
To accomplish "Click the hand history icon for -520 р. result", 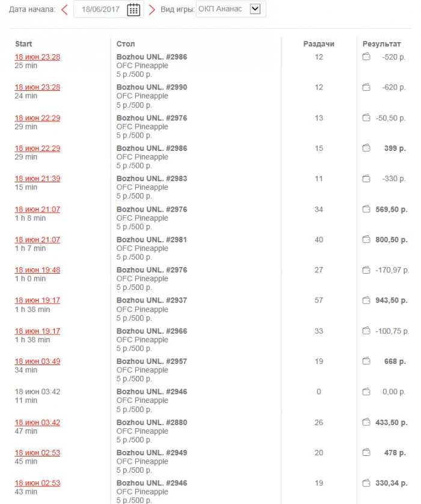I will [366, 57].
